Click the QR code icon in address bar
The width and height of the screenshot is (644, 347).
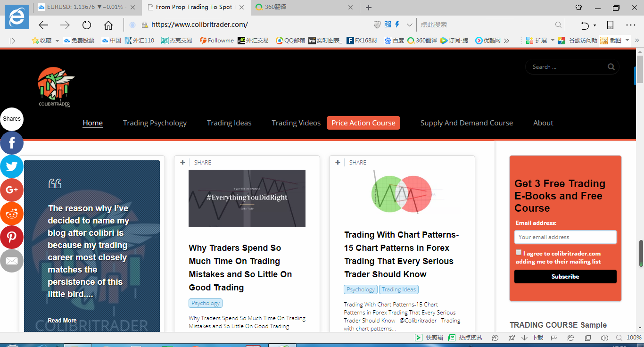[388, 25]
